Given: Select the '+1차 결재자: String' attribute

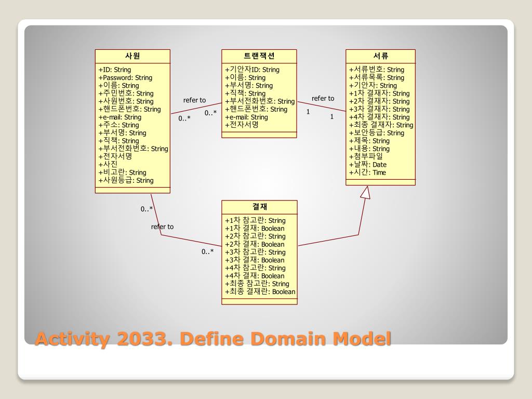Looking at the screenshot, I should click(x=379, y=94).
